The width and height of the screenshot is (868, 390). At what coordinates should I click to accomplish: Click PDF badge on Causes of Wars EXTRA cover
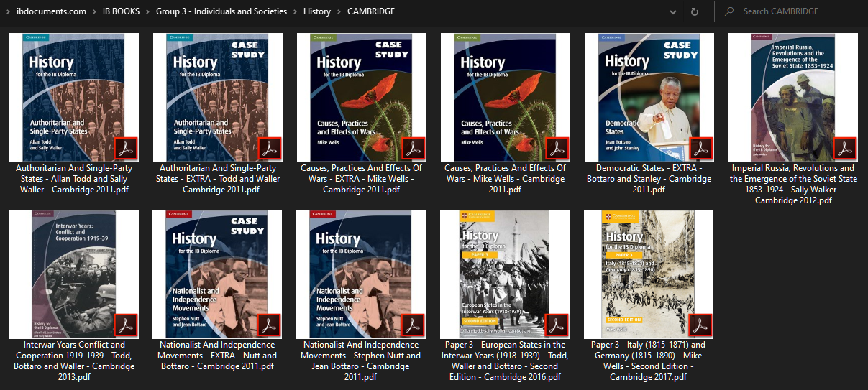[413, 149]
